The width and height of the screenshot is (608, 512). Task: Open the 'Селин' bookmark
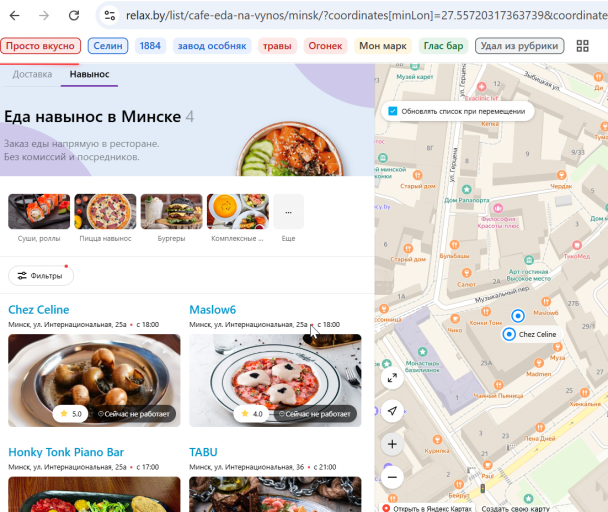[108, 46]
